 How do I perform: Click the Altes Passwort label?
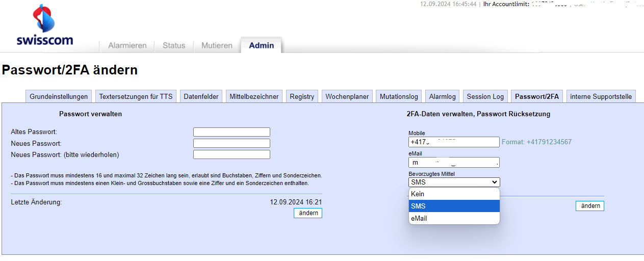[x=34, y=132]
